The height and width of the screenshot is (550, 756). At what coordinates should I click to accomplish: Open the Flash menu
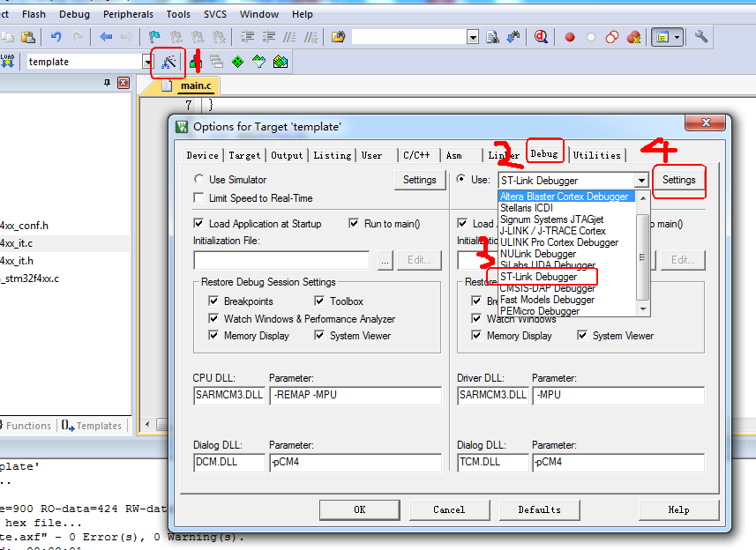34,14
